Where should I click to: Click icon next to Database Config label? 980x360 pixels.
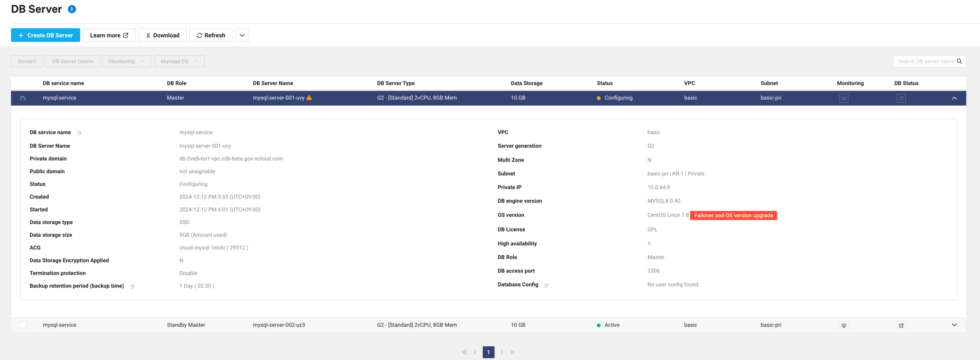click(546, 285)
